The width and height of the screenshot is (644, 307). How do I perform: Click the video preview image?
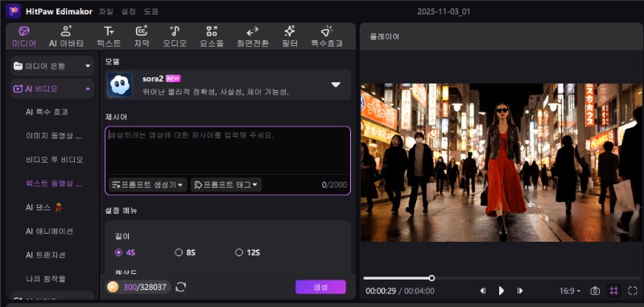point(502,162)
